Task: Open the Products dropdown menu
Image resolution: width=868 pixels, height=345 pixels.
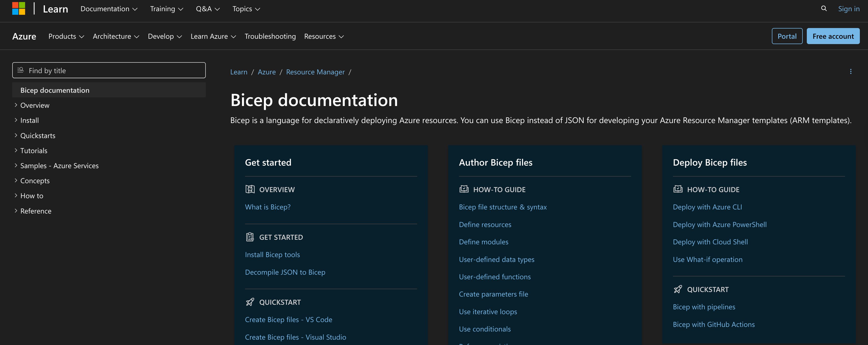Action: (66, 36)
